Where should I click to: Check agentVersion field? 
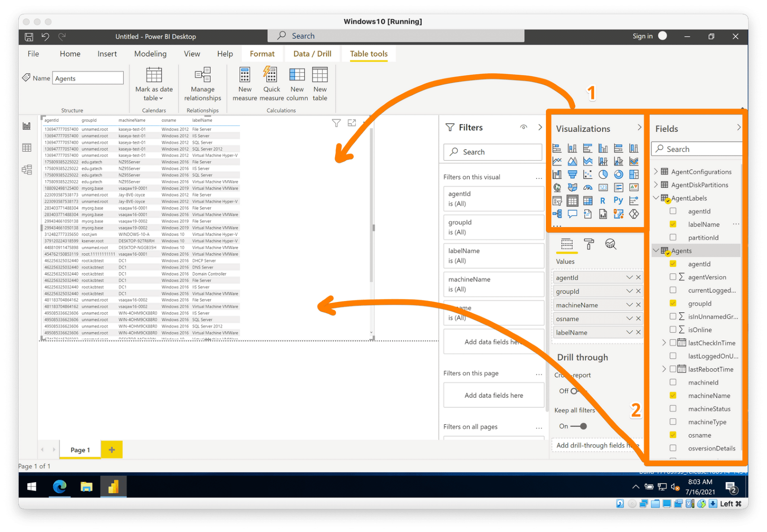(x=673, y=277)
